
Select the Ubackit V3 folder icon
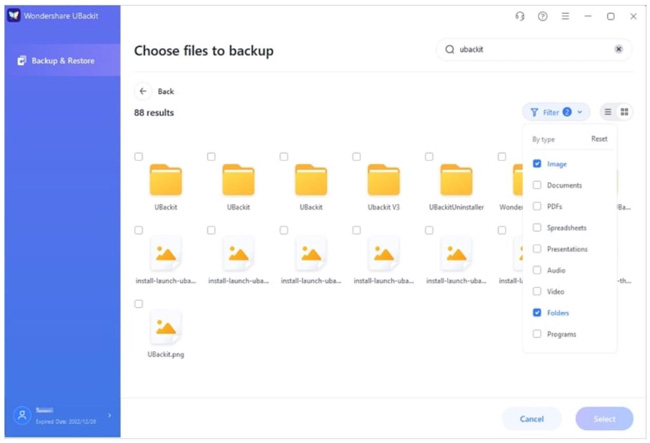click(383, 180)
